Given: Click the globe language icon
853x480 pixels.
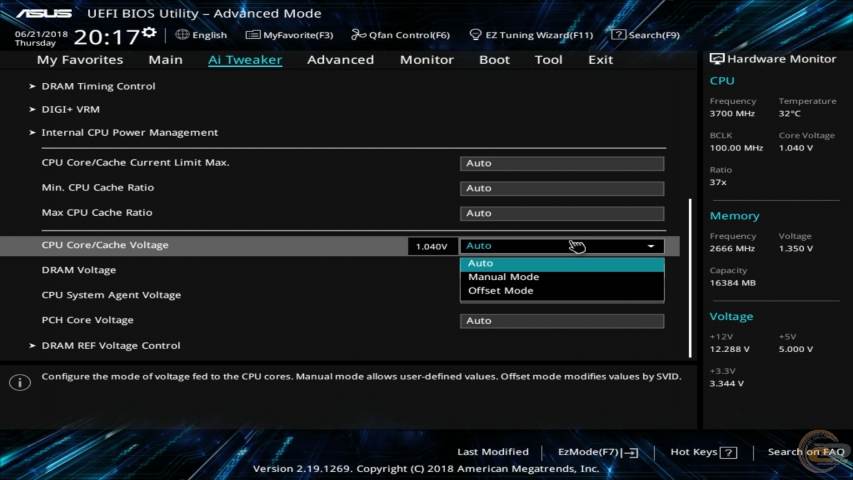Looking at the screenshot, I should [x=182, y=34].
